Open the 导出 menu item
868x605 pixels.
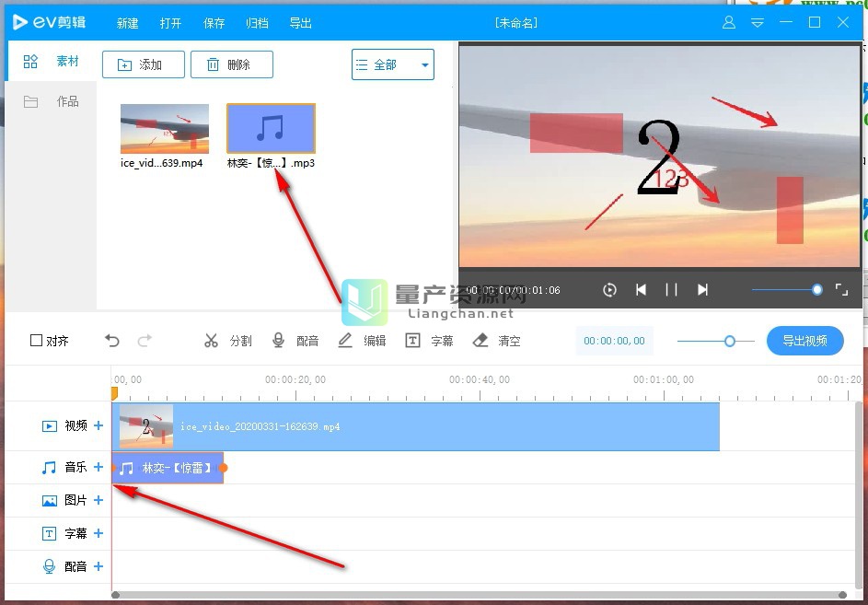[x=301, y=23]
